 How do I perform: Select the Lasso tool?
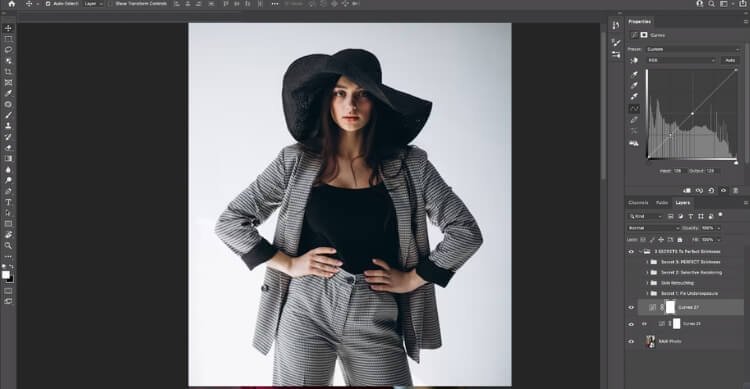click(x=8, y=50)
